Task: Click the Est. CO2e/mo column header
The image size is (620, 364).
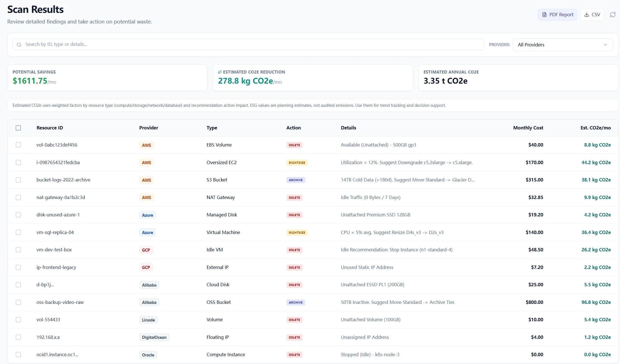Action: 595,128
